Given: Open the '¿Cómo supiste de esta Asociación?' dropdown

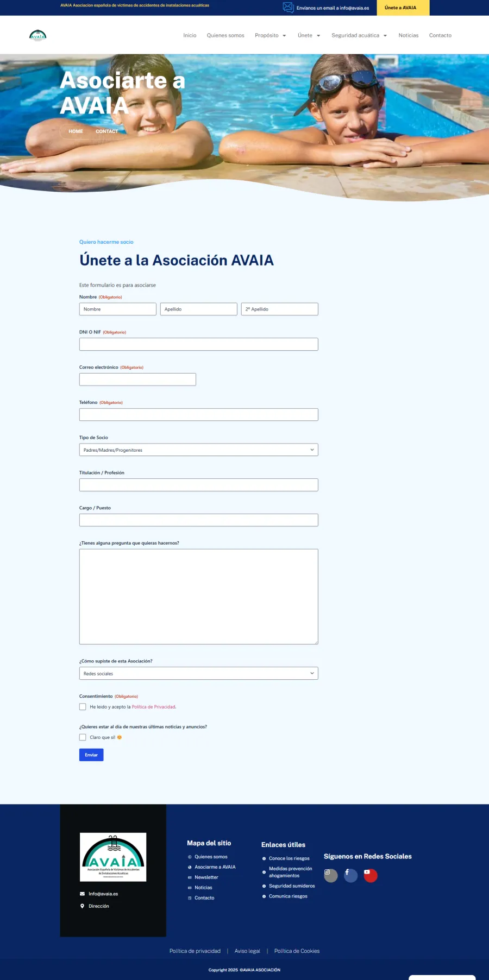Looking at the screenshot, I should coord(199,673).
